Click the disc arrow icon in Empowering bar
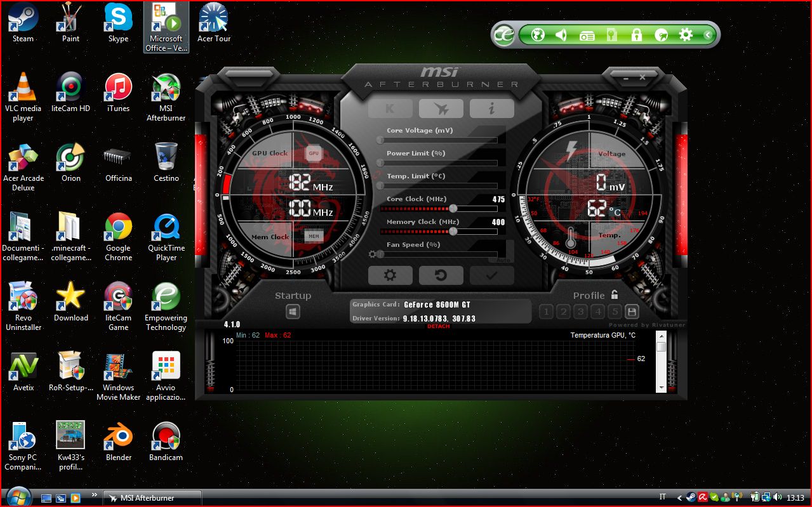Viewport: 812px width, 507px height. coord(661,35)
